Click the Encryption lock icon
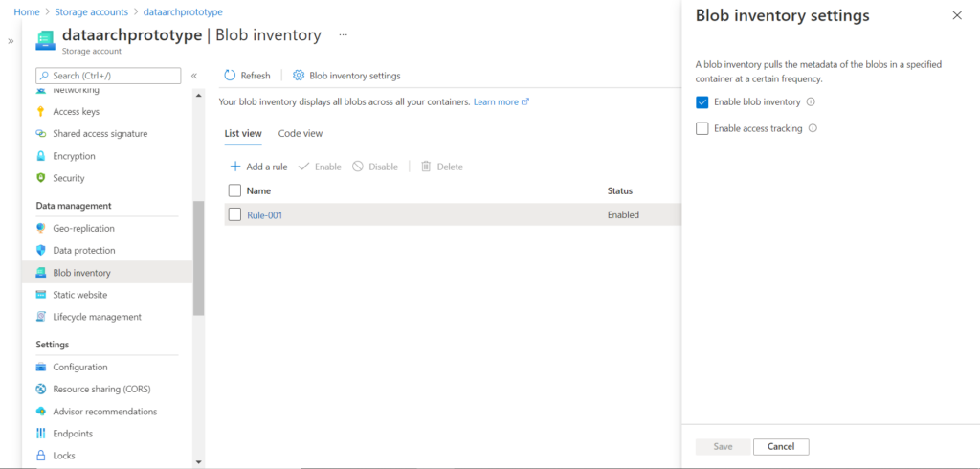The image size is (980, 469). [x=41, y=156]
